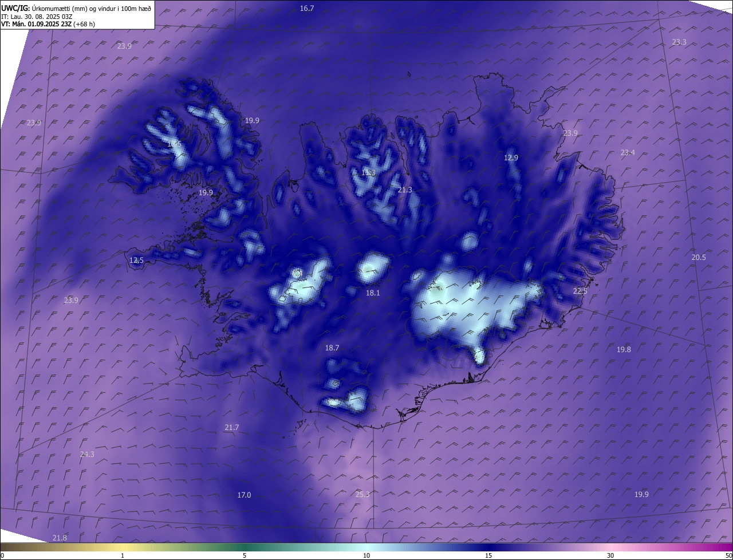Screen dimensions: 733x560
Task: Click the 23.3 value on the map
Action: pyautogui.click(x=679, y=42)
